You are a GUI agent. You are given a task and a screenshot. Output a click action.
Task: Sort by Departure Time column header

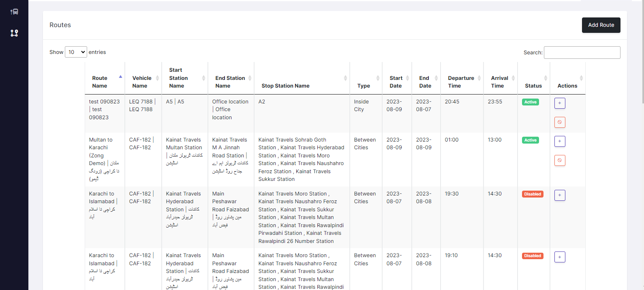461,82
